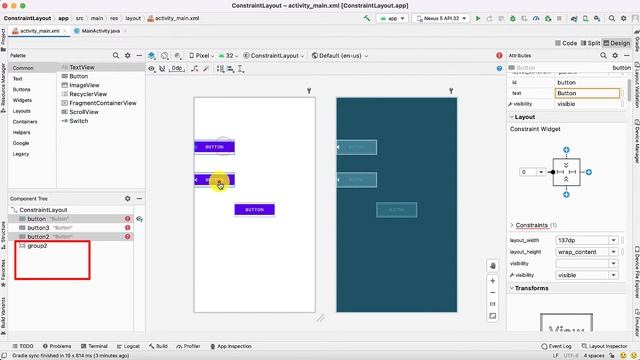
Task: Select the Design view mode
Action: [616, 43]
